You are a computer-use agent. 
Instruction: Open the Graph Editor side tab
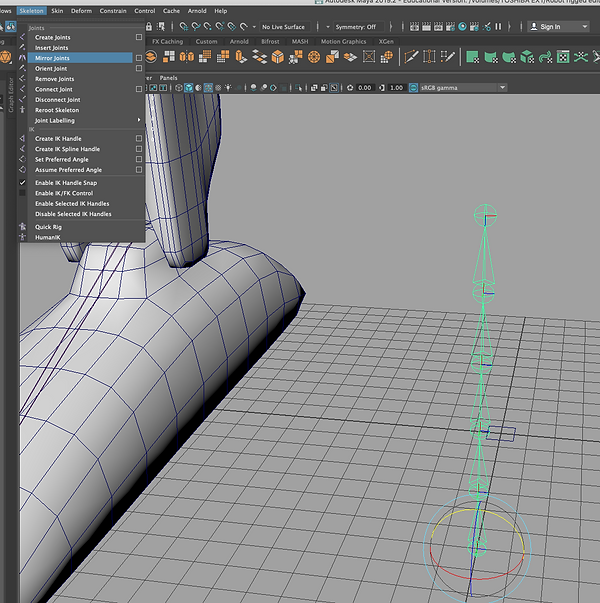11,95
